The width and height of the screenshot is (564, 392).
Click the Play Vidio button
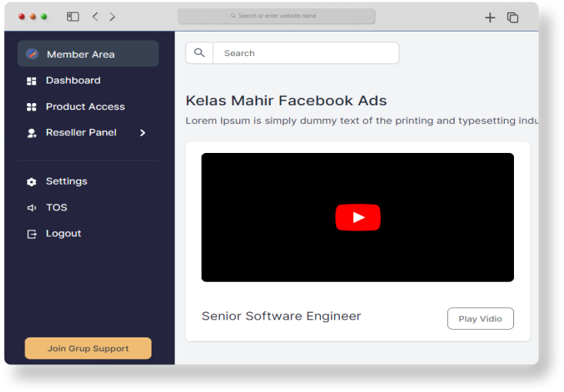[480, 319]
